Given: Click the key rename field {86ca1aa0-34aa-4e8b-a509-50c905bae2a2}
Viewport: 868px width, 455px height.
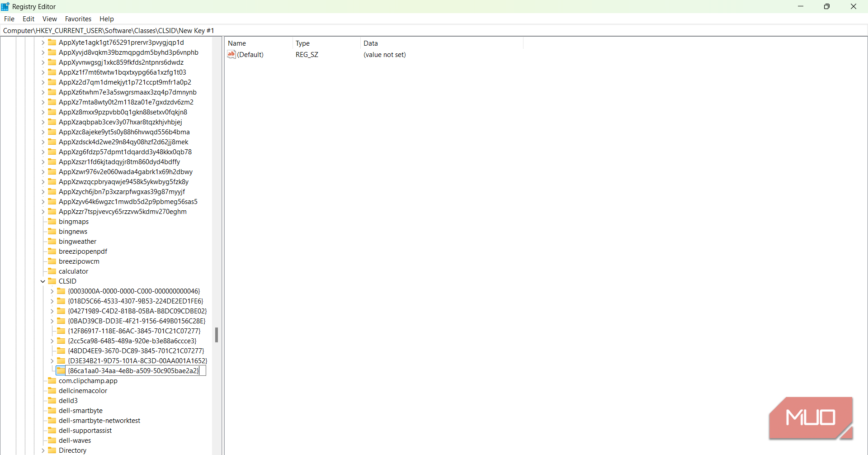Looking at the screenshot, I should click(x=136, y=371).
